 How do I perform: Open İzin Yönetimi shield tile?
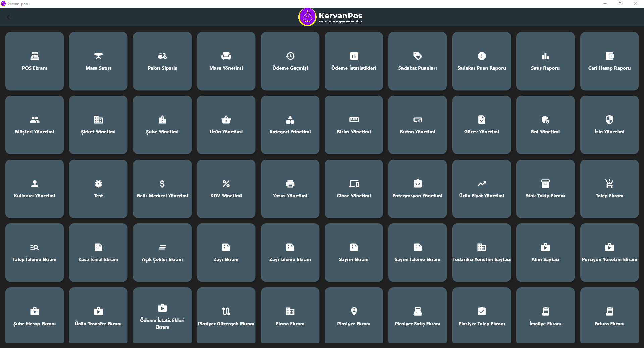click(x=609, y=125)
